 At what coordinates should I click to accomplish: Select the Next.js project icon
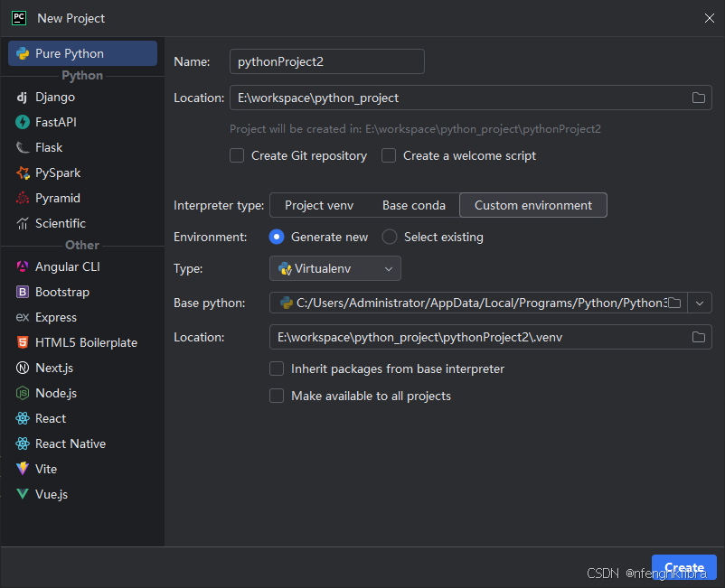23,368
